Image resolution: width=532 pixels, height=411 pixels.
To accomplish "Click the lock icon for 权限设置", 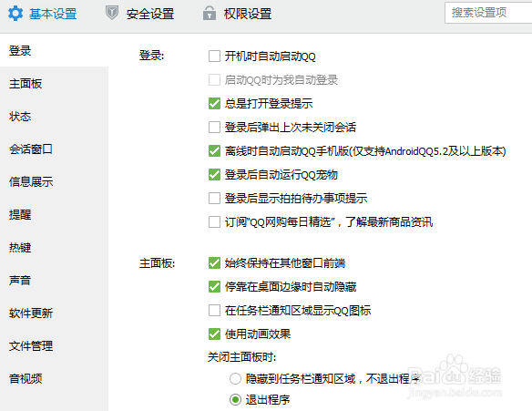I will pyautogui.click(x=210, y=14).
